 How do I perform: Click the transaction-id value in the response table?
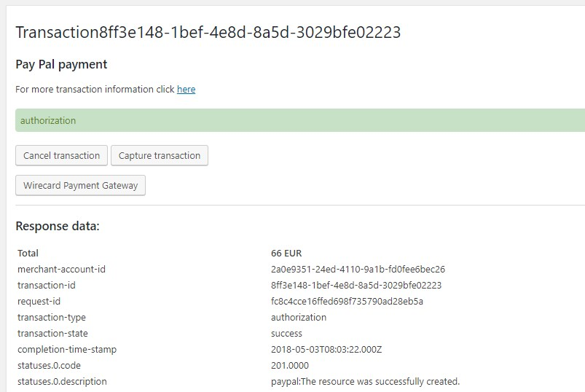(356, 285)
